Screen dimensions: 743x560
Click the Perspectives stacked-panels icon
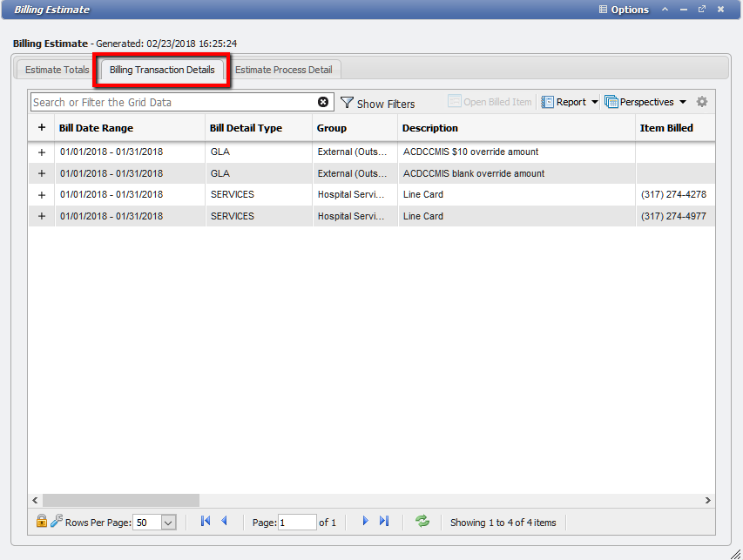[x=610, y=101]
